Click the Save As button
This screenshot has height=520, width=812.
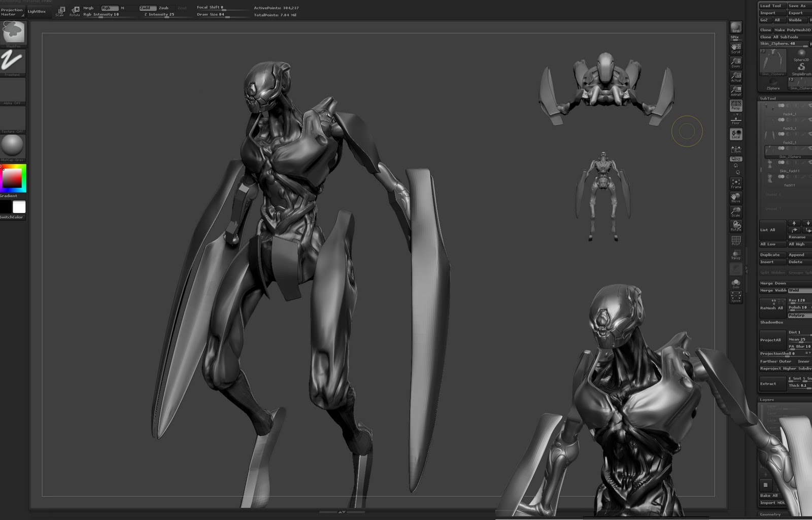(x=799, y=6)
